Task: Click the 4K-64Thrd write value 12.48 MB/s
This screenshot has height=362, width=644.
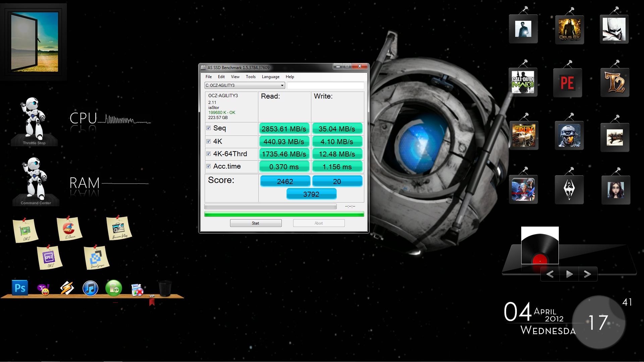Action: click(x=337, y=154)
